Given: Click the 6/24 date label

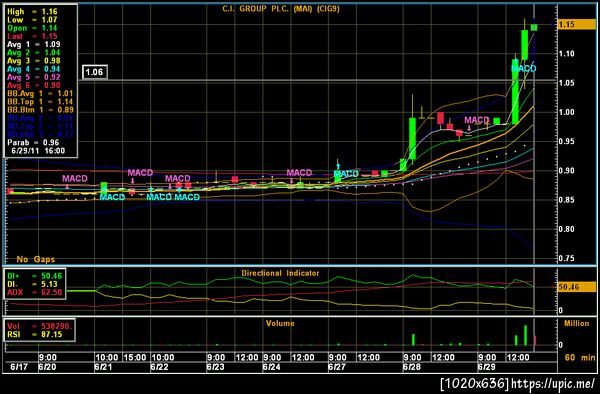Looking at the screenshot, I should (x=271, y=367).
